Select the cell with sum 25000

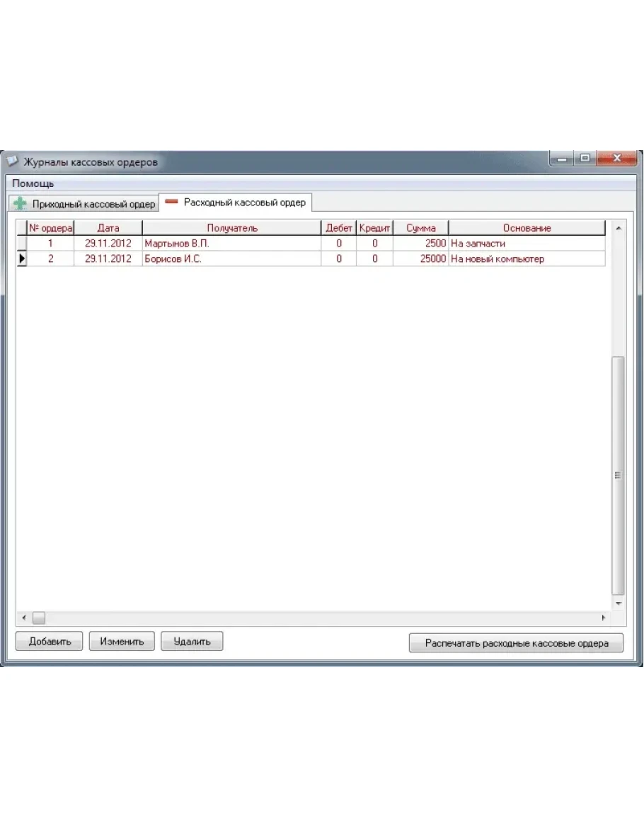pos(420,259)
